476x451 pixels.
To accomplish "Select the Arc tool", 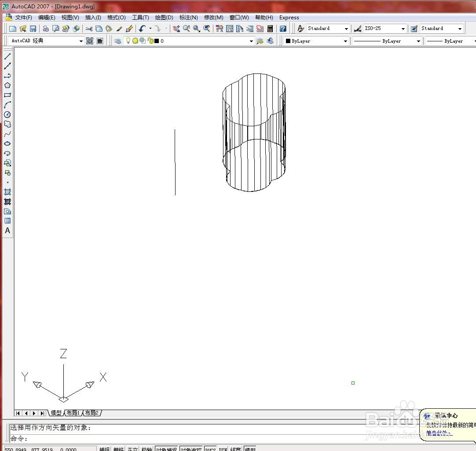I will pyautogui.click(x=7, y=105).
